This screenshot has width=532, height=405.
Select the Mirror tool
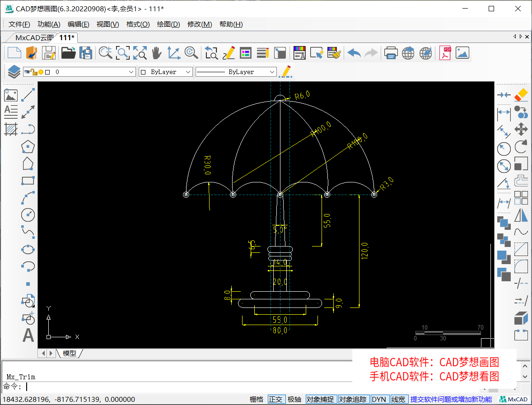point(521,215)
